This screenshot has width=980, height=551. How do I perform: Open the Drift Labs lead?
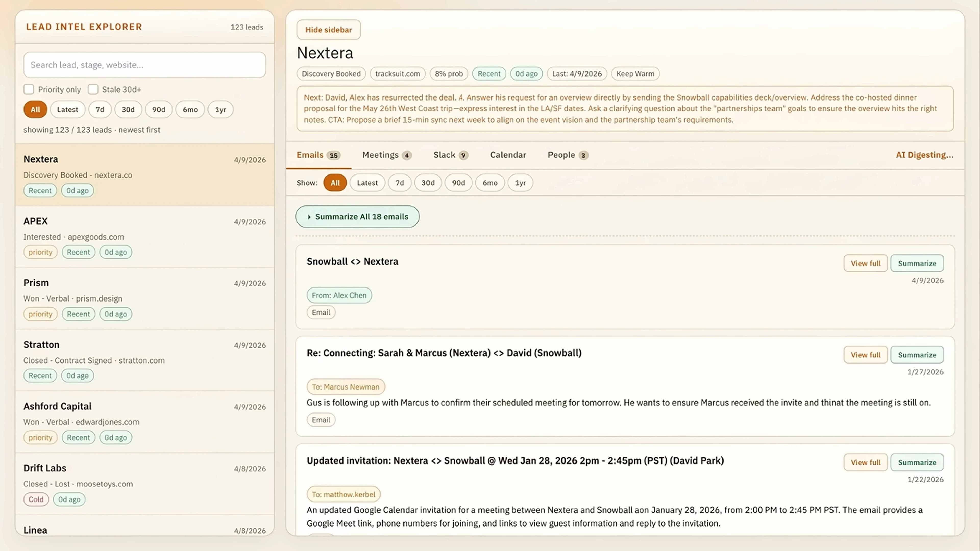point(144,484)
